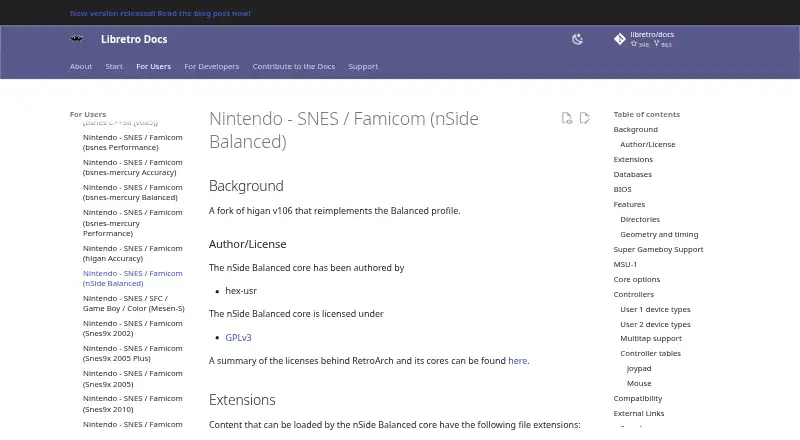800x440 pixels.
Task: Open bsnes-mercury Accuracy core page
Action: coord(133,167)
